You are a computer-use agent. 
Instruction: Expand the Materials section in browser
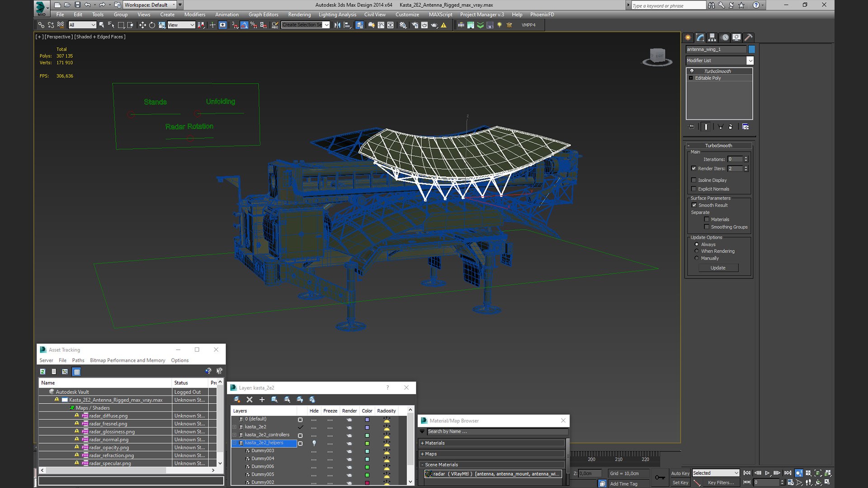click(492, 443)
